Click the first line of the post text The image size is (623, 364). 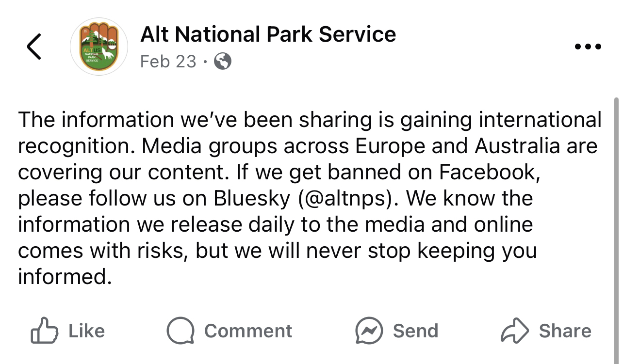coord(310,120)
